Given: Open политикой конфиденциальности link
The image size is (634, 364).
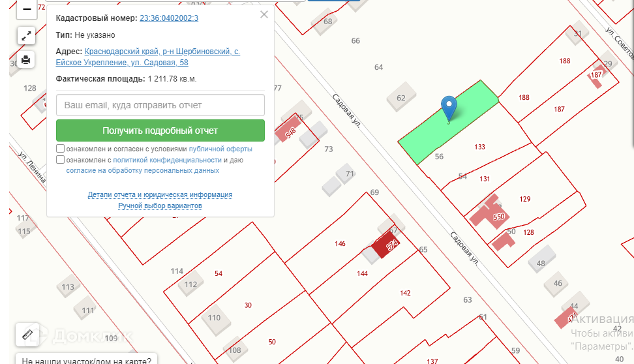Looking at the screenshot, I should click(x=167, y=160).
